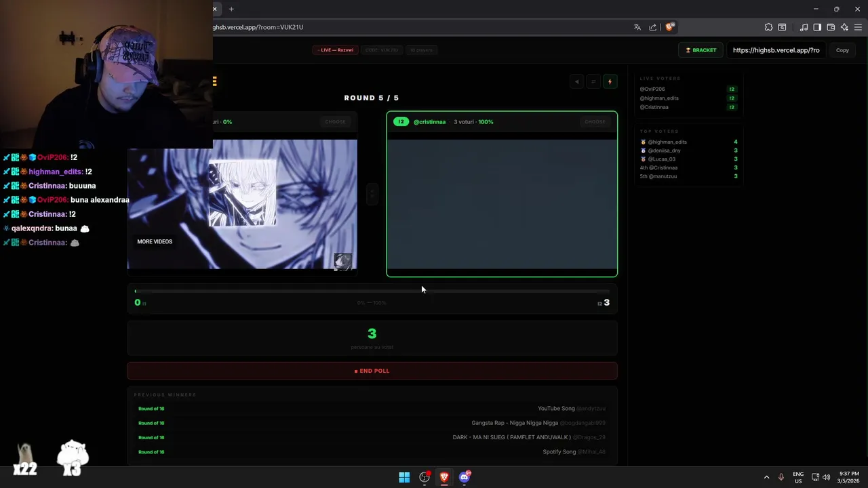Click @highman_edits in Top Voters

pos(667,142)
